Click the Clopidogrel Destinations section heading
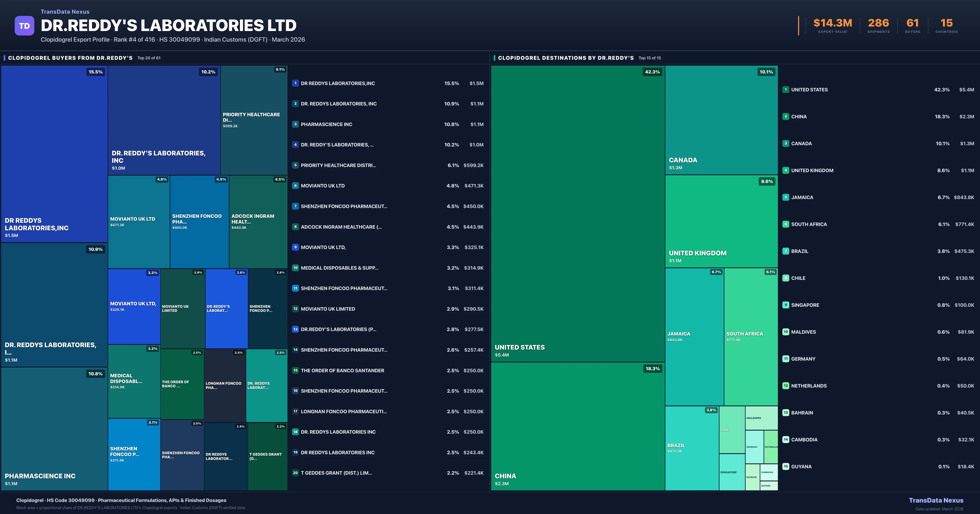Image resolution: width=980 pixels, height=514 pixels. [566, 58]
